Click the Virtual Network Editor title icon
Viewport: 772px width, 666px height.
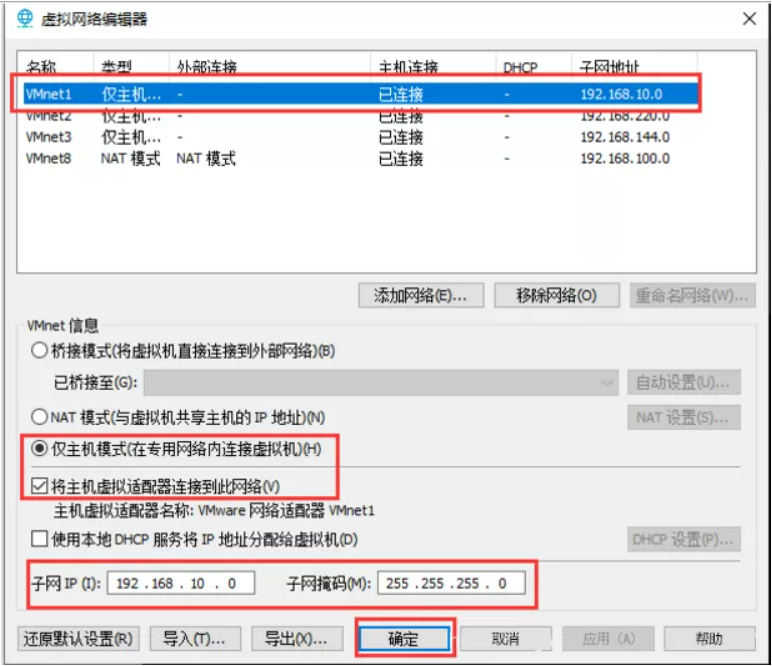click(24, 19)
